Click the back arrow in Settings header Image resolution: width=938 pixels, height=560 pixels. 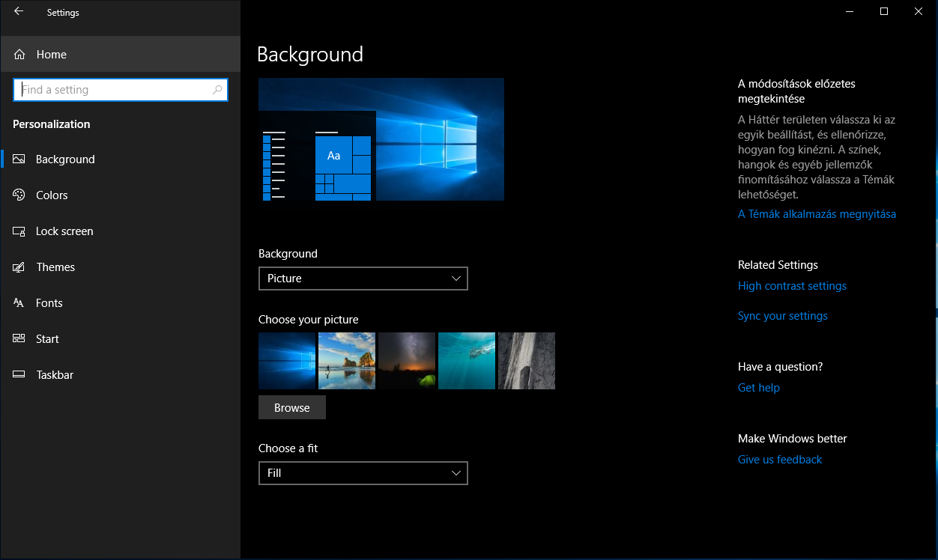pos(19,12)
